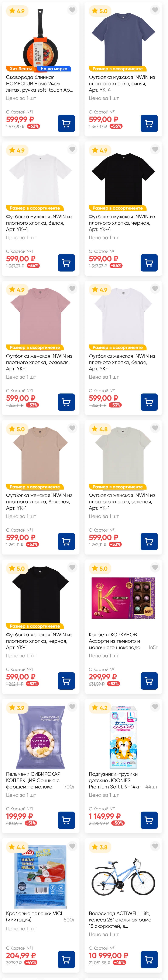Screen dimensions: 168x980
Task: Click 'Размер в ассортименте' on white women's t-shirt
Action: click(117, 347)
